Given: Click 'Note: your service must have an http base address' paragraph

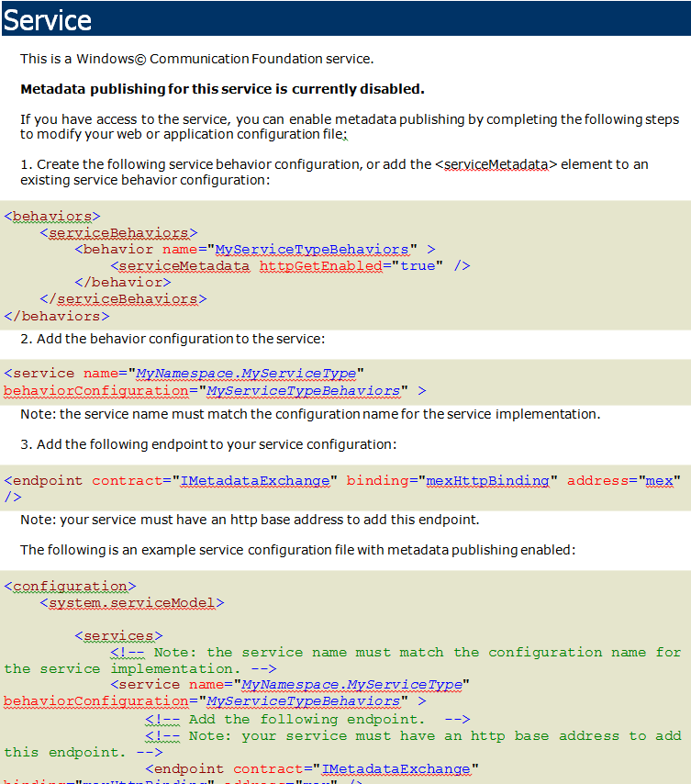Looking at the screenshot, I should coord(250,520).
